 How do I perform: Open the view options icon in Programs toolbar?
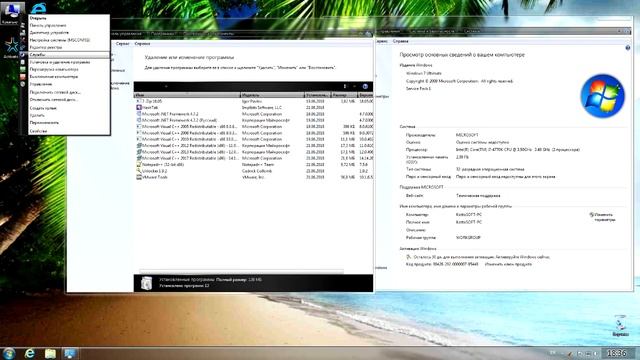point(345,87)
